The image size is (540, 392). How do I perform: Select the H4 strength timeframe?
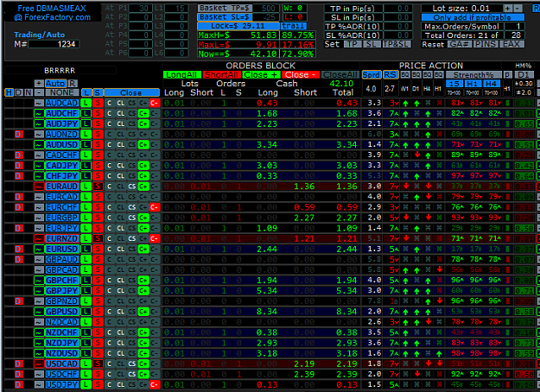(491, 84)
